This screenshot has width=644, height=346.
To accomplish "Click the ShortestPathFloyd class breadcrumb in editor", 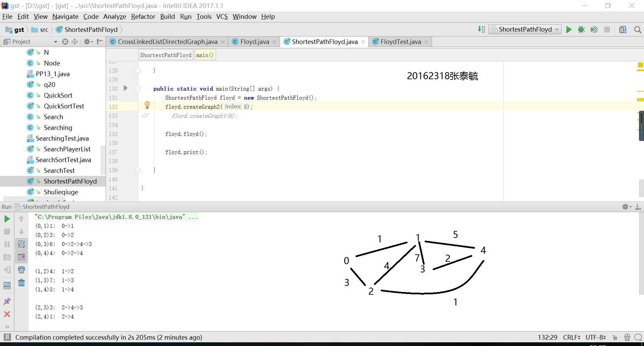I will [x=166, y=55].
